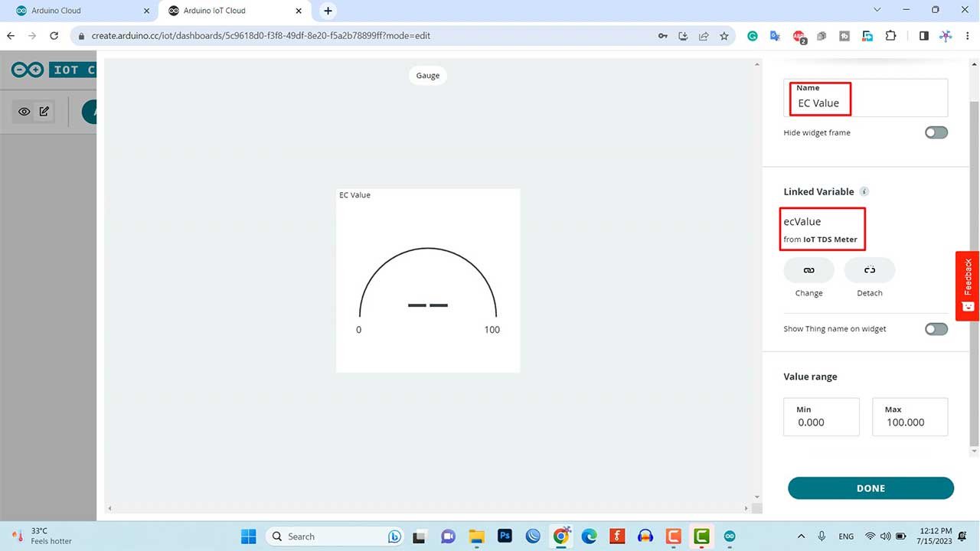Edit the Min value range field
Viewport: 980px width, 551px height.
(821, 422)
